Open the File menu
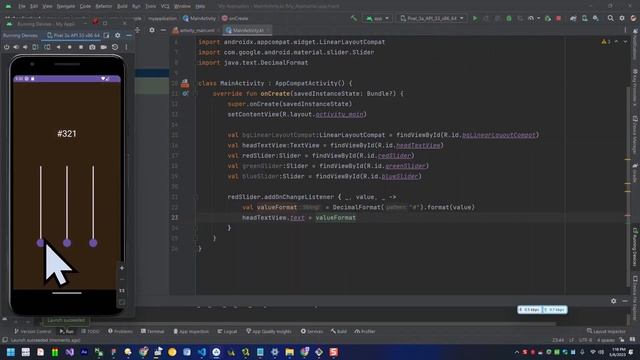The width and height of the screenshot is (640, 360). (x=22, y=6)
